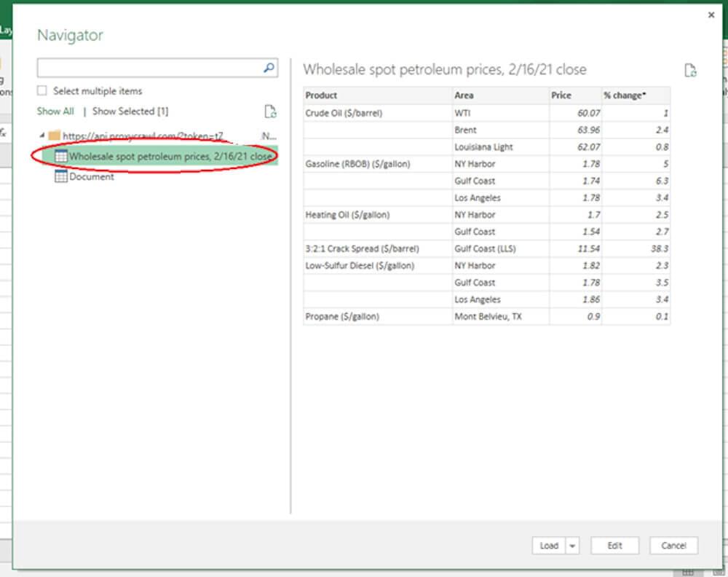Open the Load button dropdown arrow
The image size is (728, 577).
(571, 546)
